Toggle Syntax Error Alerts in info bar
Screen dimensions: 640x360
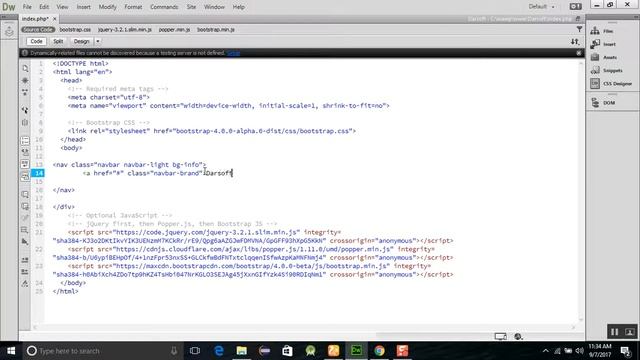pos(25,176)
